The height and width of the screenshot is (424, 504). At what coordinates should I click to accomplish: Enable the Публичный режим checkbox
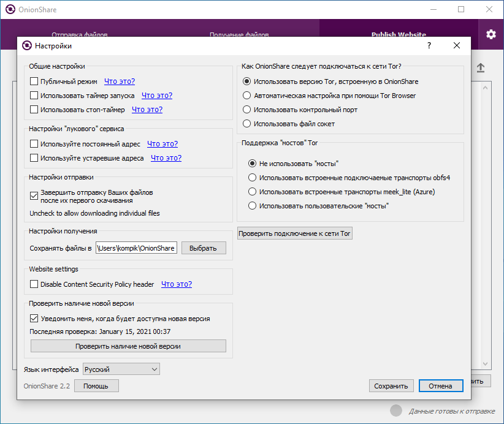coord(34,81)
